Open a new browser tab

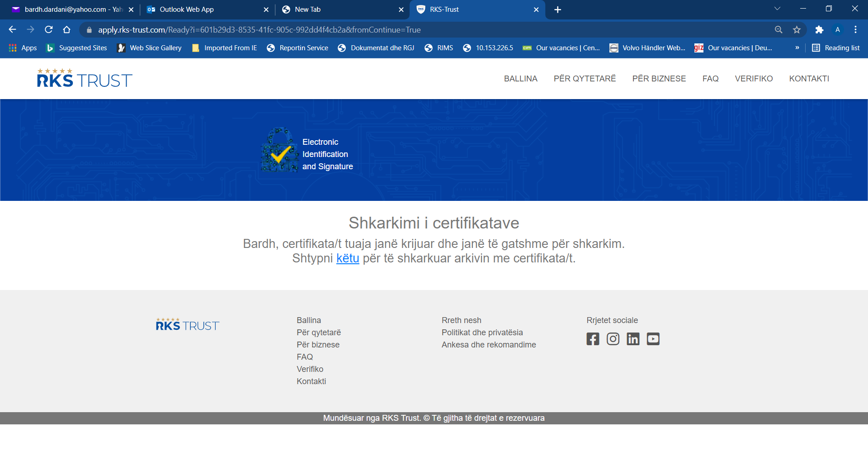click(558, 10)
